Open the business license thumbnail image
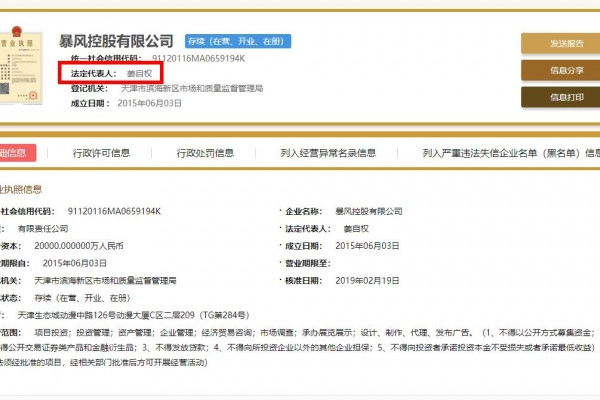This screenshot has height=400, width=600. click(21, 66)
